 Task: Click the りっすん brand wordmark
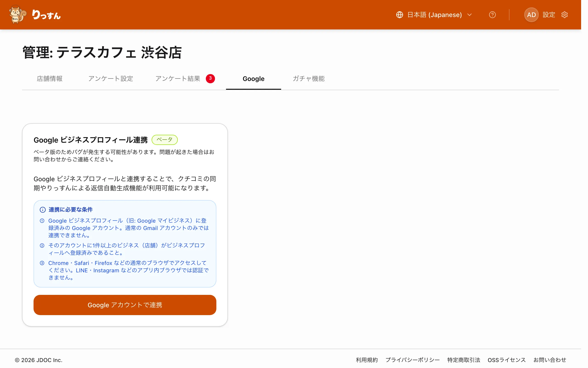point(46,15)
